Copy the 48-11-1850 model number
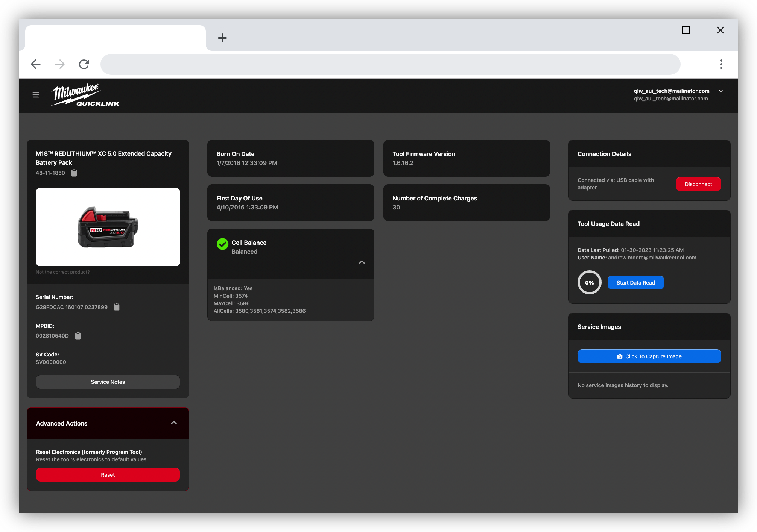This screenshot has width=757, height=532. (74, 173)
